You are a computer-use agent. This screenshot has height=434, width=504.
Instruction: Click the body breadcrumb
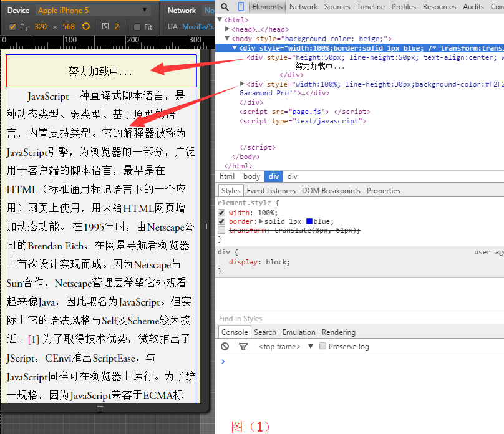coord(251,176)
